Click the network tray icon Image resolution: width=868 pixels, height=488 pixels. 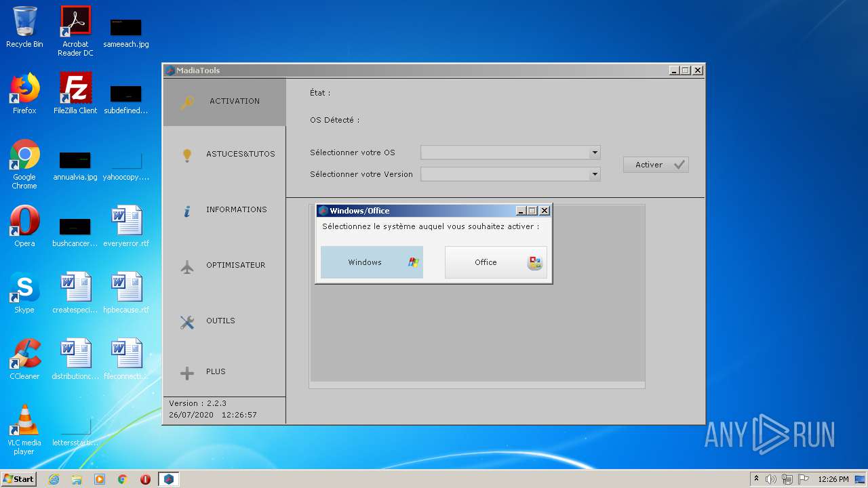[x=787, y=479]
